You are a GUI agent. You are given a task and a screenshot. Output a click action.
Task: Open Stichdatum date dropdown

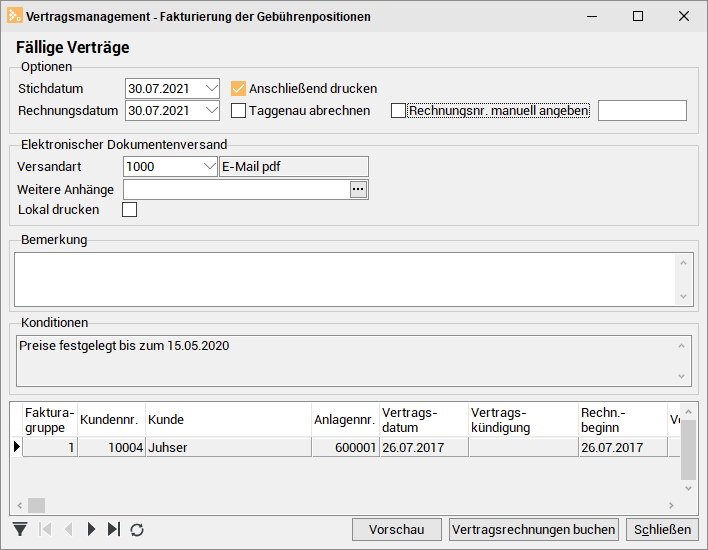coord(211,88)
